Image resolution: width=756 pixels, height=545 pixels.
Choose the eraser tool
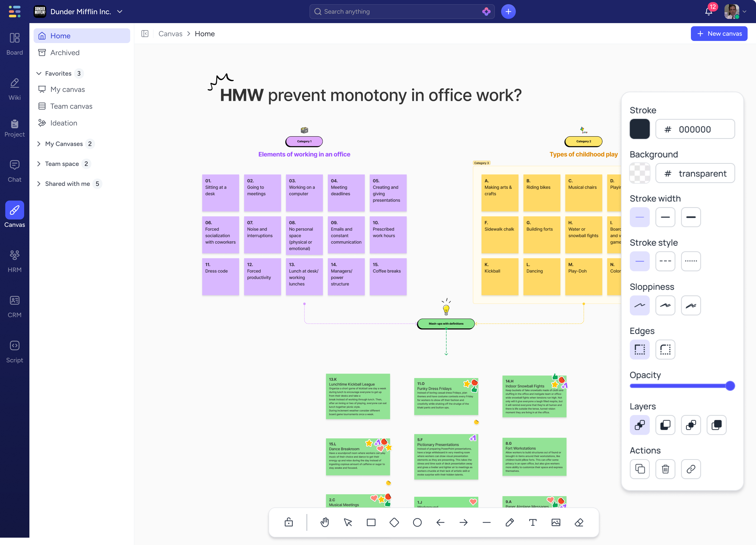click(579, 522)
